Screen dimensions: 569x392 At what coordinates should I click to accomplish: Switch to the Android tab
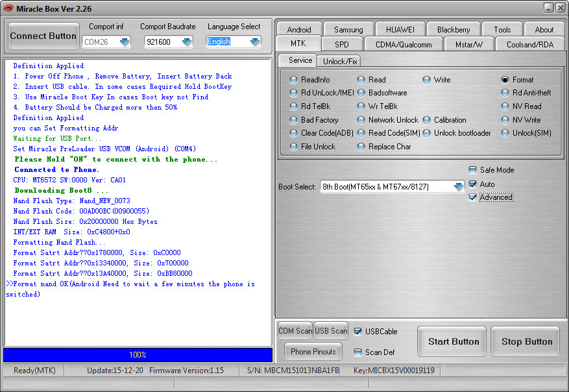pyautogui.click(x=299, y=29)
